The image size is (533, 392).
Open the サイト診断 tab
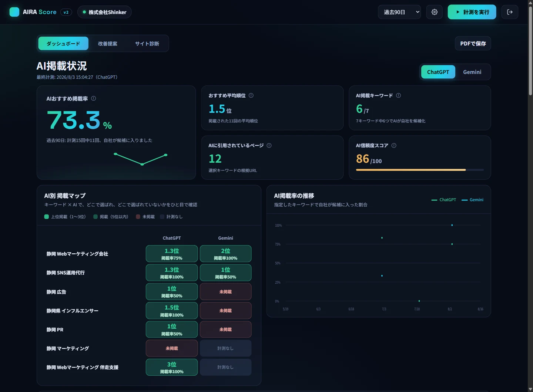(147, 44)
